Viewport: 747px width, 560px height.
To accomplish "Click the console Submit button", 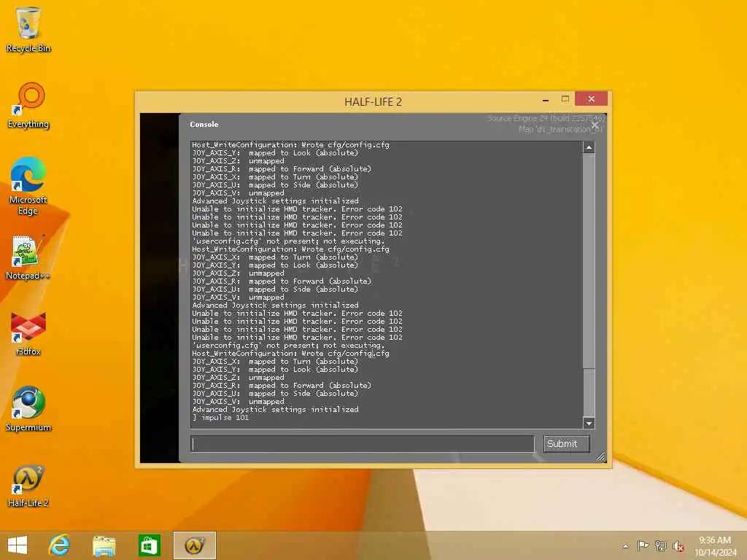I will click(566, 444).
